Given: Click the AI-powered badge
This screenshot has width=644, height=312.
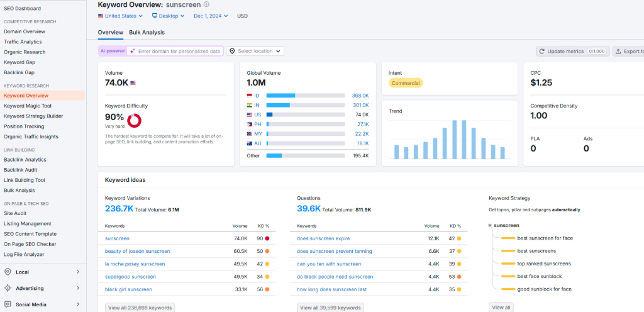Looking at the screenshot, I should (112, 51).
